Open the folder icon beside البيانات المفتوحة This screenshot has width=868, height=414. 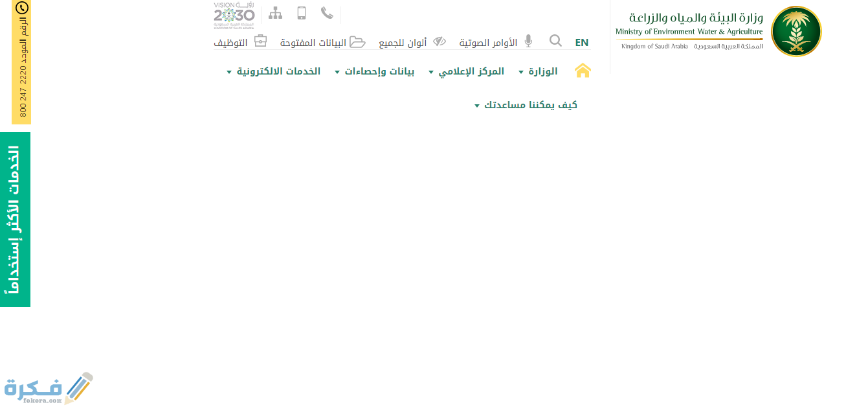(359, 41)
